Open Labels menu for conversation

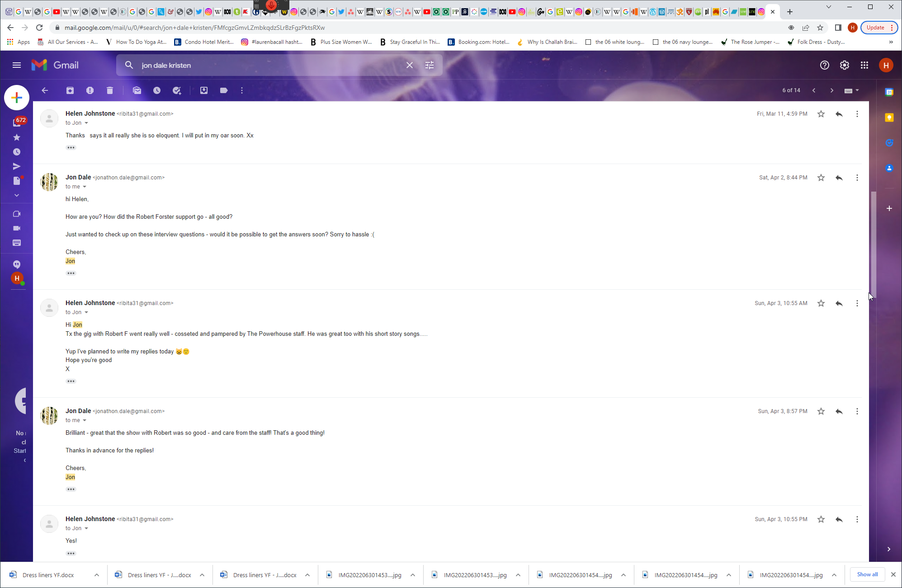[x=224, y=90]
